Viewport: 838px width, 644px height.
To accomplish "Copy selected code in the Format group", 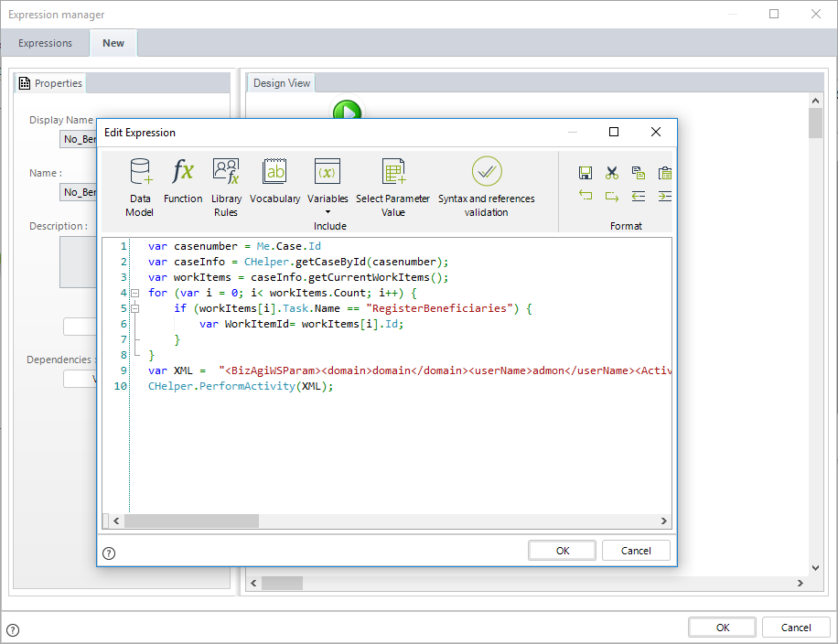I will [639, 173].
